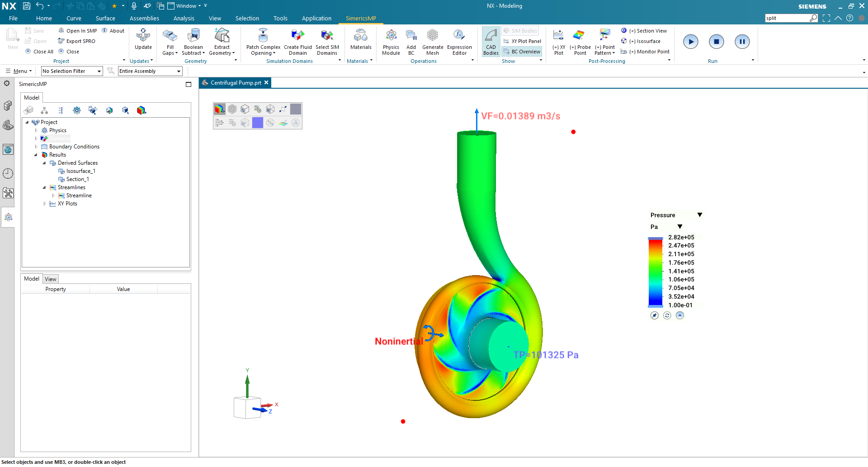Screen dimensions: 868x467
Task: Select the Patch Complex Opening tool
Action: coord(263,41)
